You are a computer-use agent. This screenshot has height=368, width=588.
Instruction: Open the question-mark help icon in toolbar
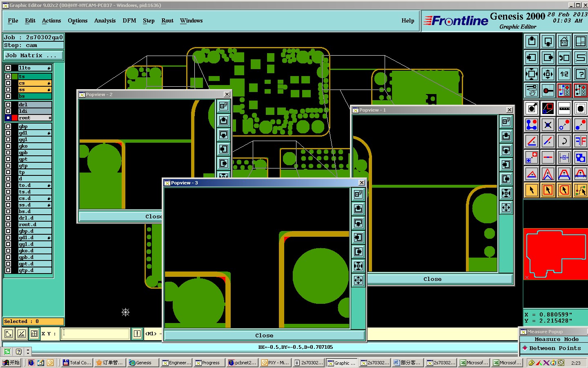pos(581,74)
